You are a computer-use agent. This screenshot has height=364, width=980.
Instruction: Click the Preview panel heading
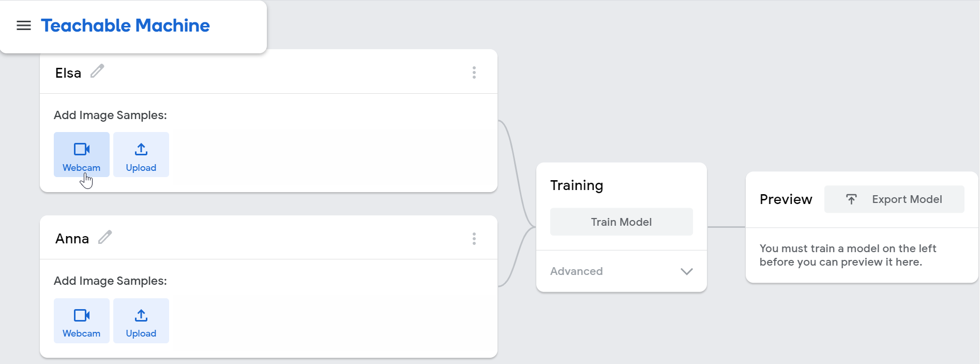pyautogui.click(x=786, y=199)
